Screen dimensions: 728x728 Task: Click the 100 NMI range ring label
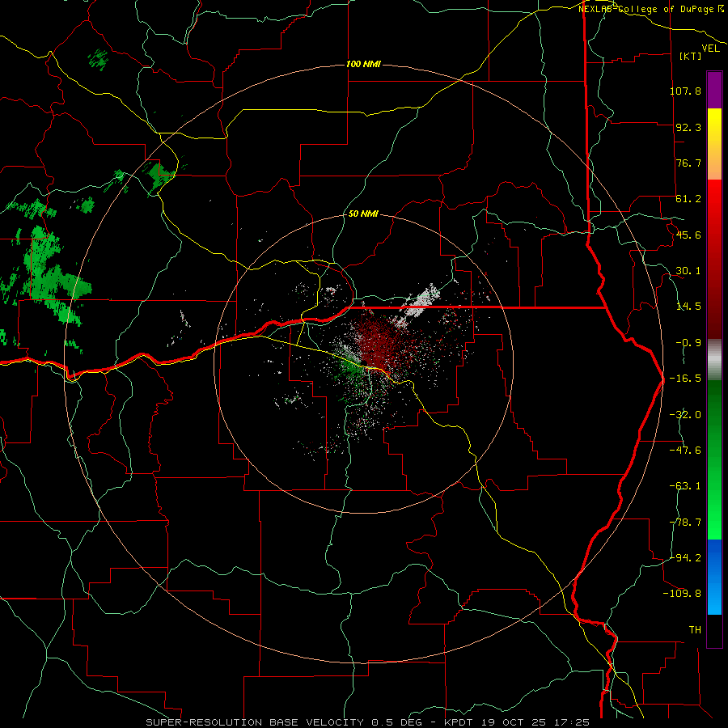[x=363, y=64]
